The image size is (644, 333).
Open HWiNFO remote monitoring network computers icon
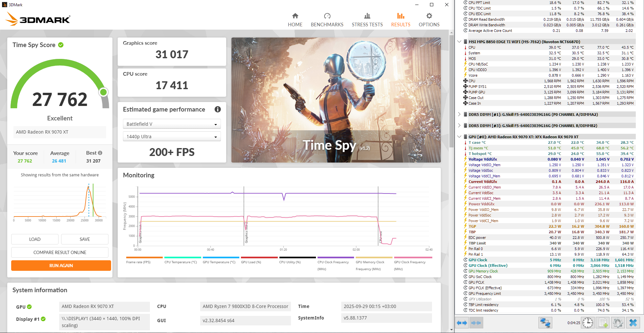tap(545, 323)
